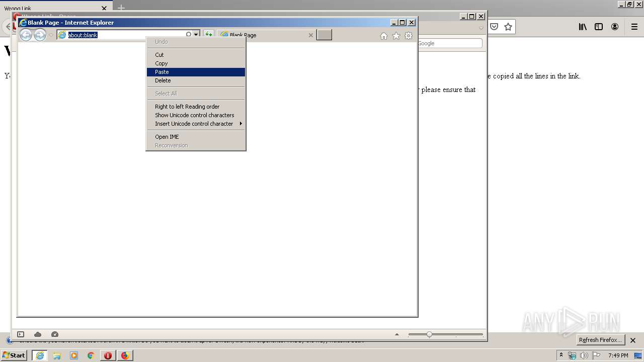Screen dimensions: 644x362
Task: Click the dropdown chevron in background window toolbar
Action: coord(481,28)
